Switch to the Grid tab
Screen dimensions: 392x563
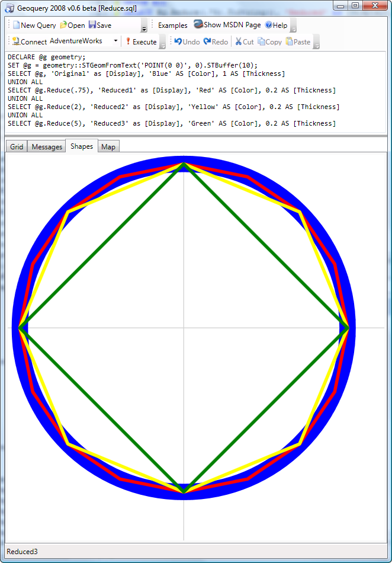point(17,146)
